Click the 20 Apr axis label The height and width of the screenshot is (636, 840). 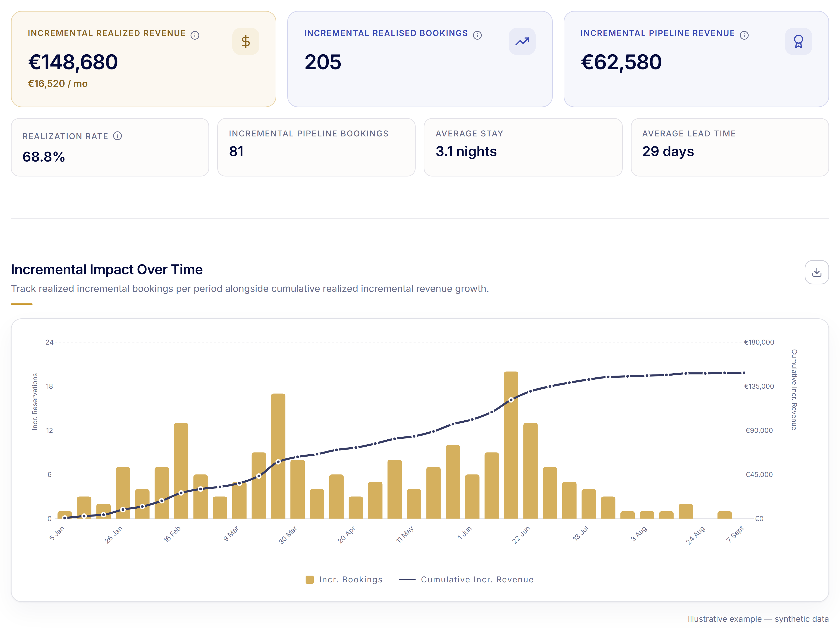point(346,535)
